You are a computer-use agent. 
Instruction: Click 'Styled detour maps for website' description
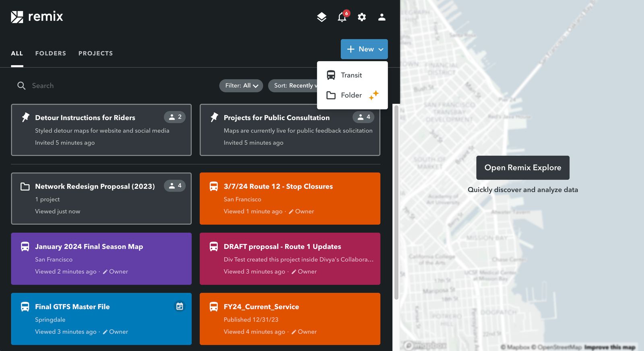click(102, 130)
